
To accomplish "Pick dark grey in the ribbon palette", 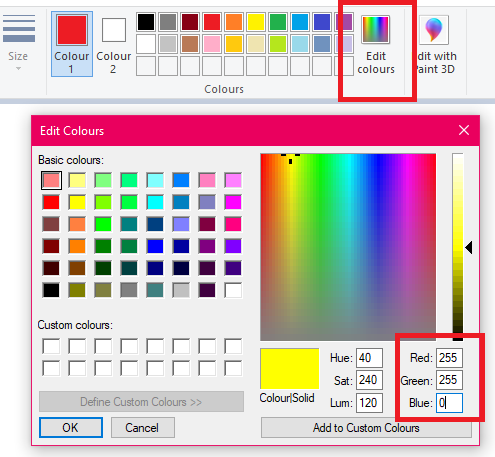I will click(x=168, y=22).
